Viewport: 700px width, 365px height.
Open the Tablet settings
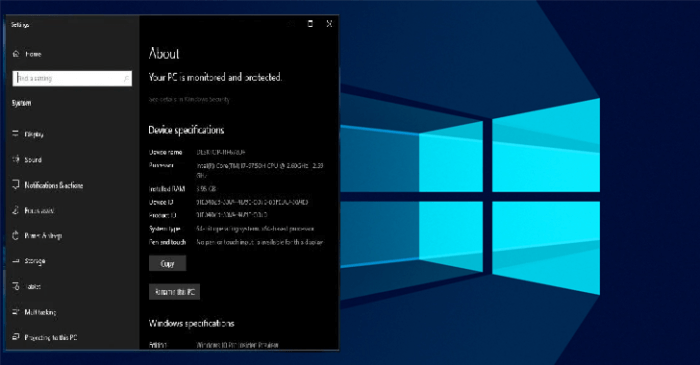[33, 287]
